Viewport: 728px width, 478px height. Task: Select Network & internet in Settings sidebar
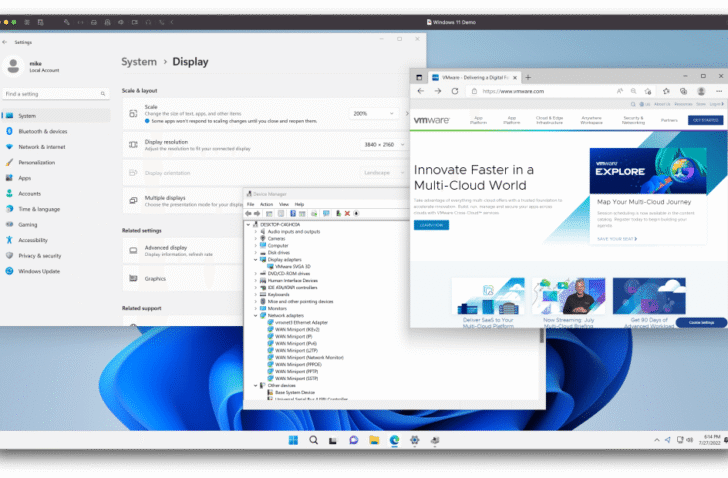56,147
